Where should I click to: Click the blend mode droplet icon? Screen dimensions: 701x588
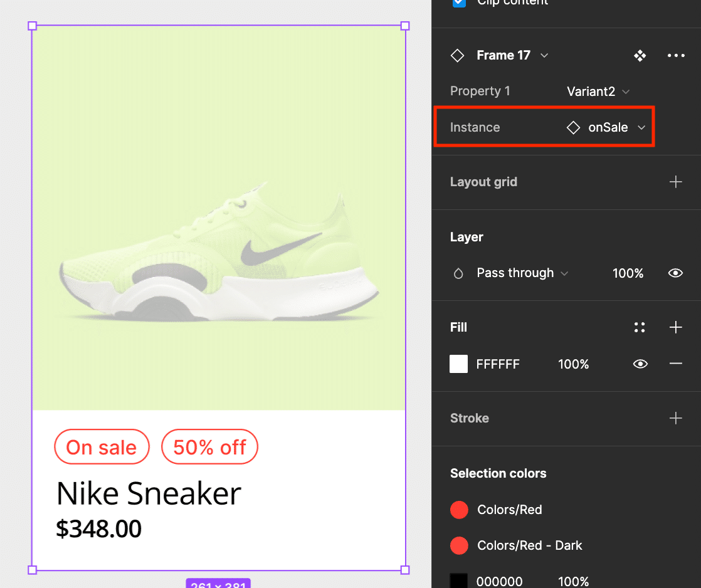click(x=458, y=273)
